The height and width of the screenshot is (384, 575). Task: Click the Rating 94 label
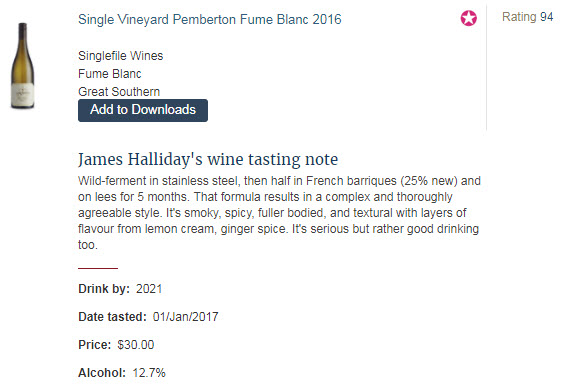[527, 17]
